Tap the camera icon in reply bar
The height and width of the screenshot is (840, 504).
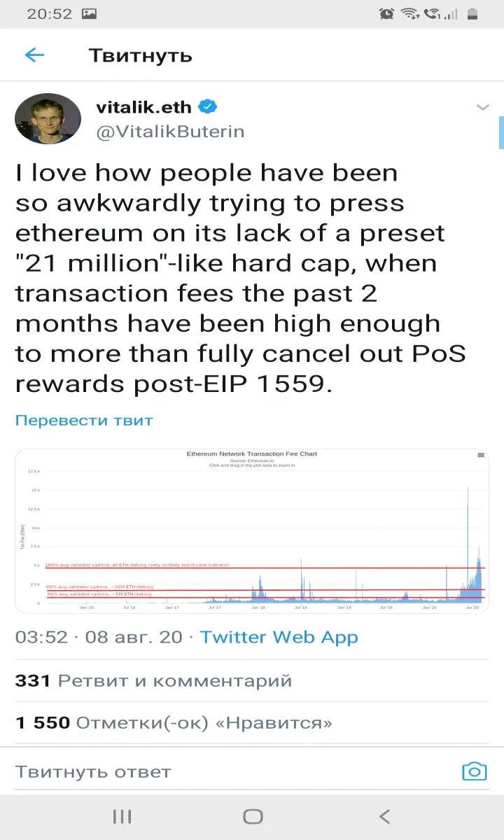pyautogui.click(x=475, y=771)
